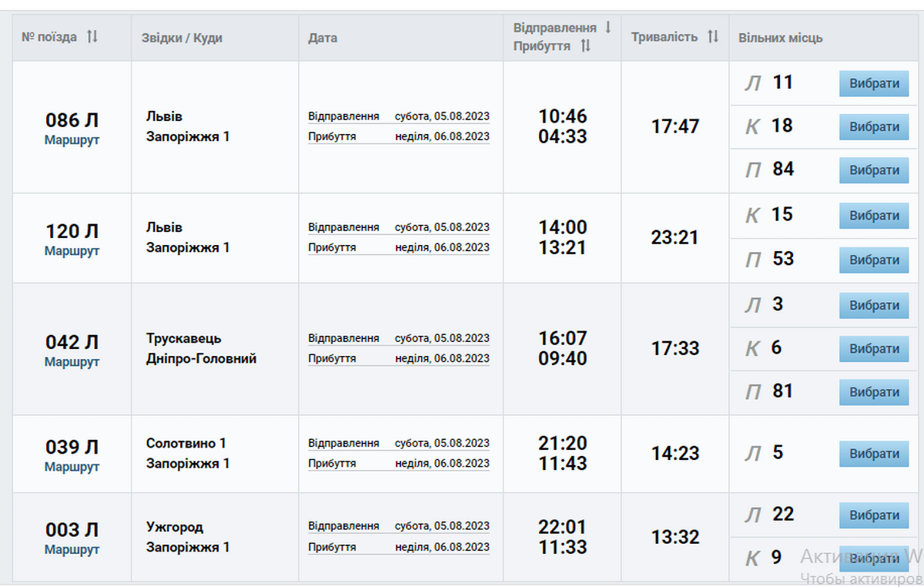Open Маршрут link for train 086 Л
Screen dimensions: 924x587
(x=72, y=140)
